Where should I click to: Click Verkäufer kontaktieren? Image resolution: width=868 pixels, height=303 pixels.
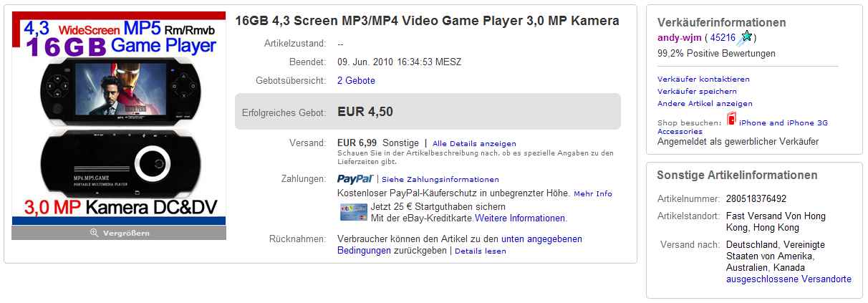(x=703, y=80)
